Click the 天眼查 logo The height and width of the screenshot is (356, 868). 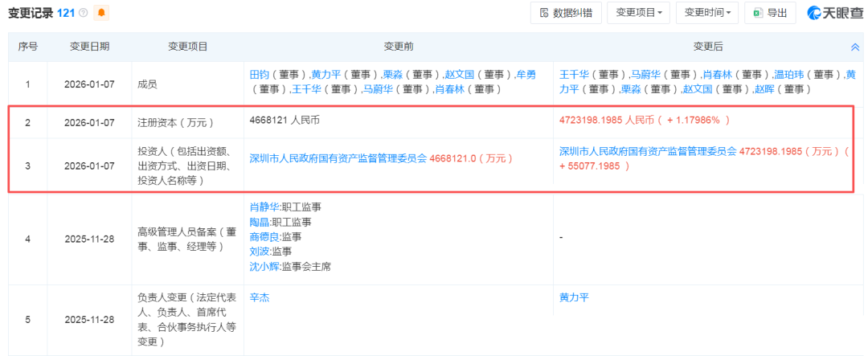(x=835, y=13)
